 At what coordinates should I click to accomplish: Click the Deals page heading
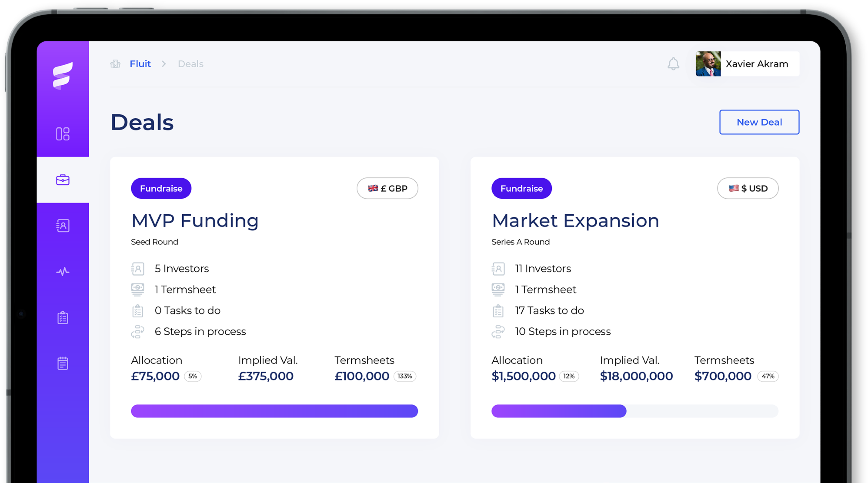(142, 122)
